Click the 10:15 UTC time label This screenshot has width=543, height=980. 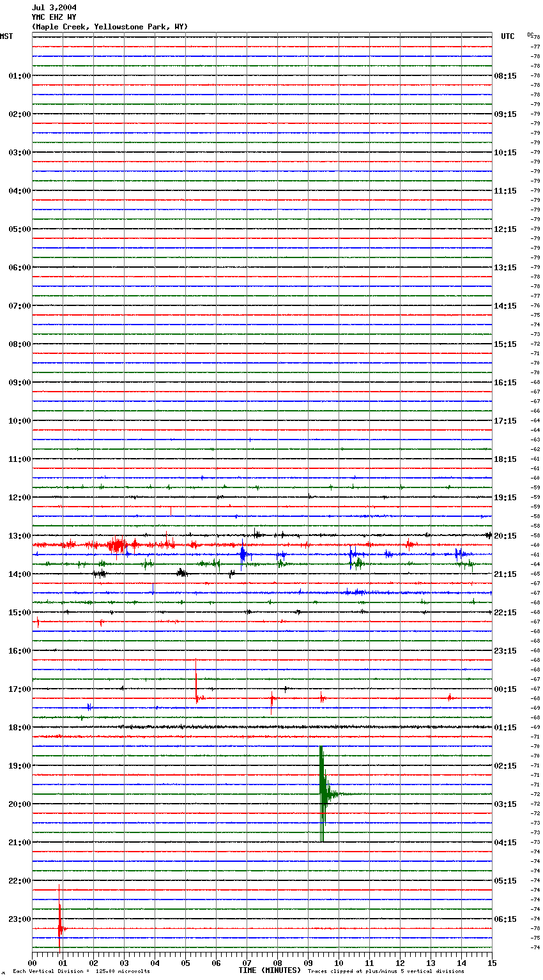(505, 153)
